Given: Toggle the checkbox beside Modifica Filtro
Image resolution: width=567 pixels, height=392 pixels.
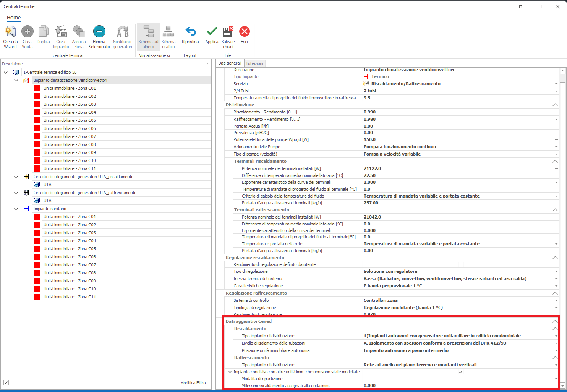Looking at the screenshot, I should coord(6,382).
